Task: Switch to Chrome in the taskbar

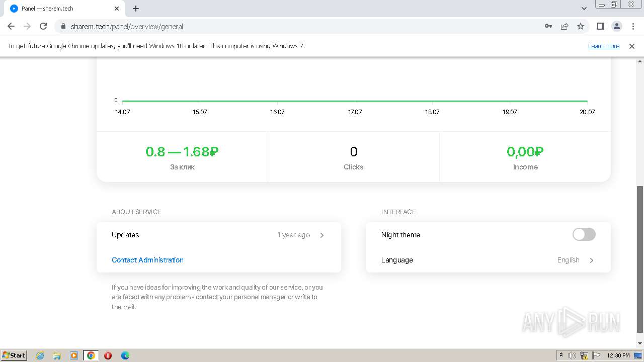Action: (91, 355)
